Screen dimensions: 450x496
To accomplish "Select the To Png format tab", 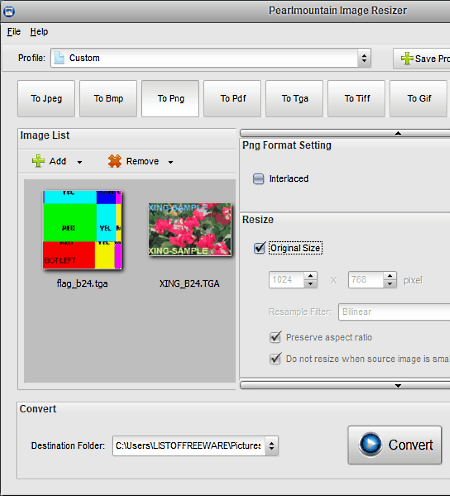I will point(170,98).
